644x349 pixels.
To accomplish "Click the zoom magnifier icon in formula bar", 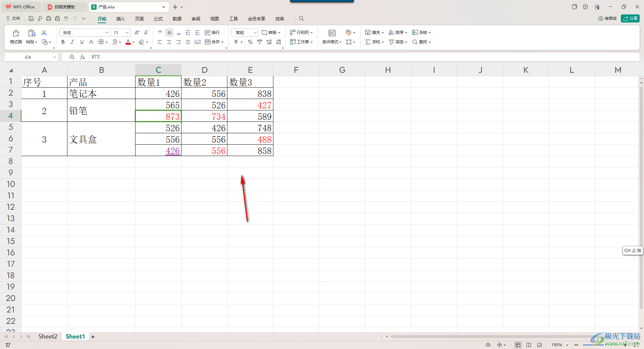I will point(72,57).
